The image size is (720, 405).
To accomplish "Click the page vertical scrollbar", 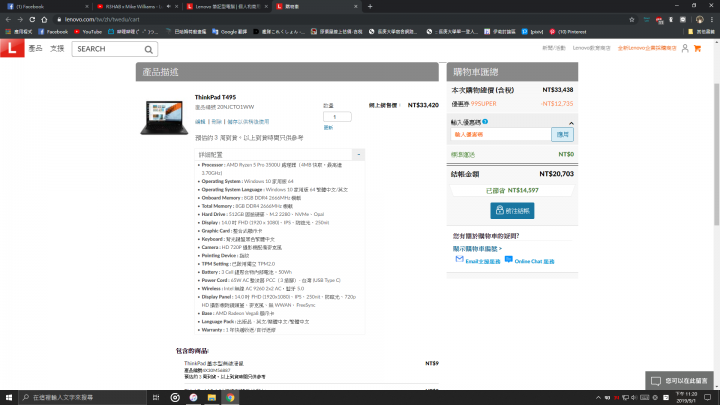I will click(x=716, y=154).
